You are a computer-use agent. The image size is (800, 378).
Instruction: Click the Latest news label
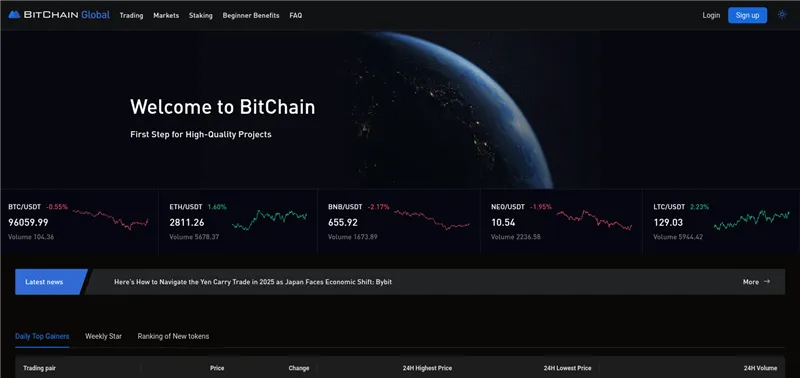44,282
